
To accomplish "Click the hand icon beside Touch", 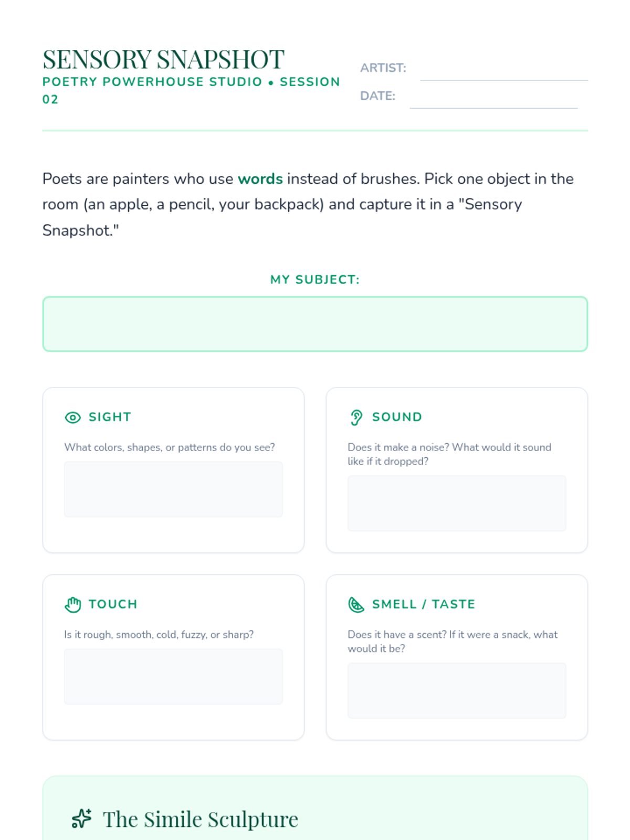I will [72, 605].
